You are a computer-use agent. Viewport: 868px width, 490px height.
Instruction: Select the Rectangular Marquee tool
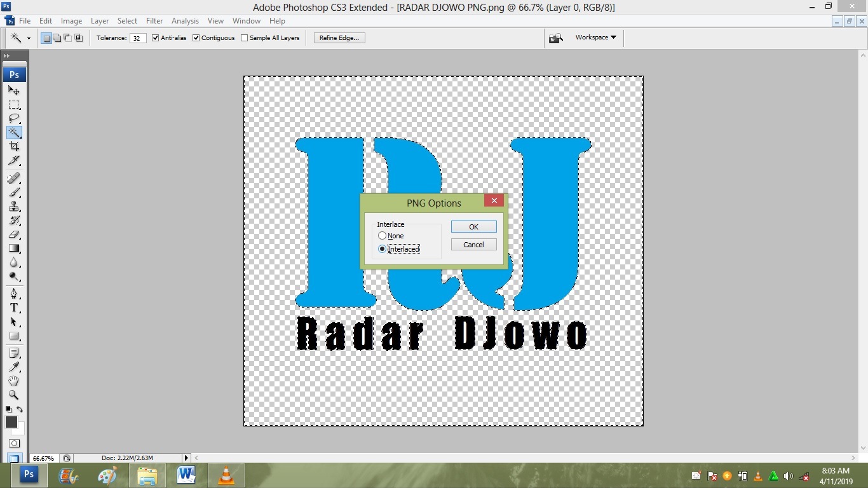click(14, 104)
